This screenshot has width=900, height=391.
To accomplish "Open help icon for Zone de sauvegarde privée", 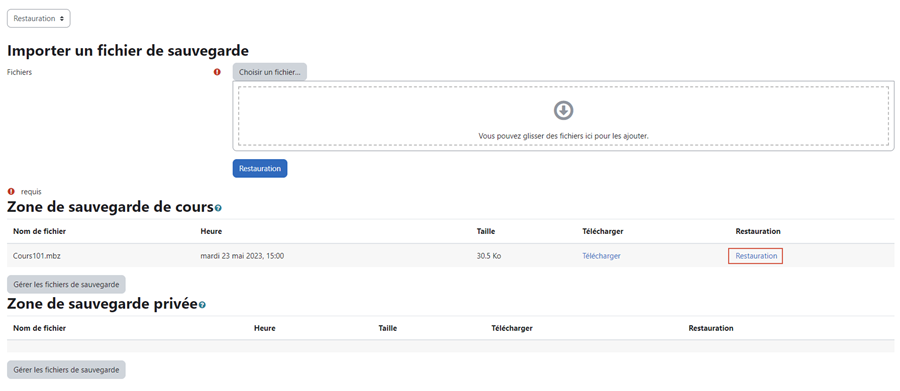I will (202, 305).
